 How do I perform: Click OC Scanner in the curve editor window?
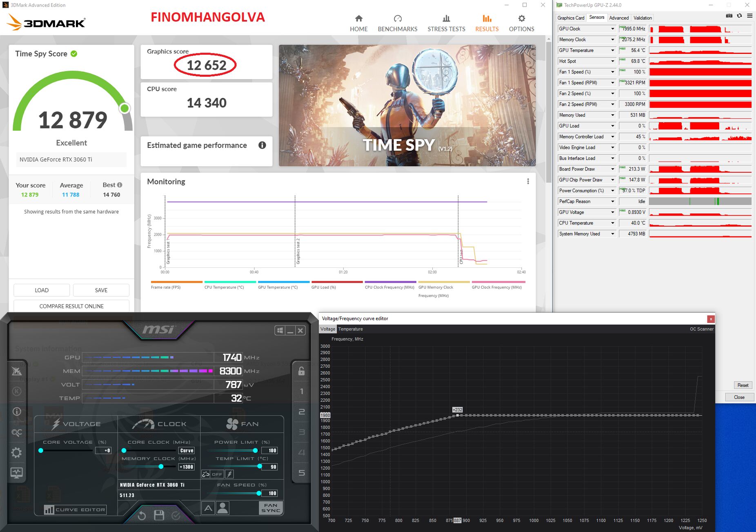click(702, 329)
